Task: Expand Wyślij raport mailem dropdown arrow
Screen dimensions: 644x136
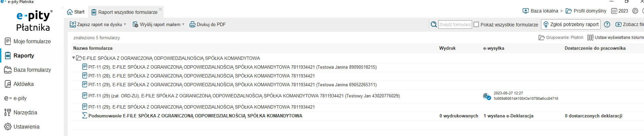Action: [x=183, y=24]
